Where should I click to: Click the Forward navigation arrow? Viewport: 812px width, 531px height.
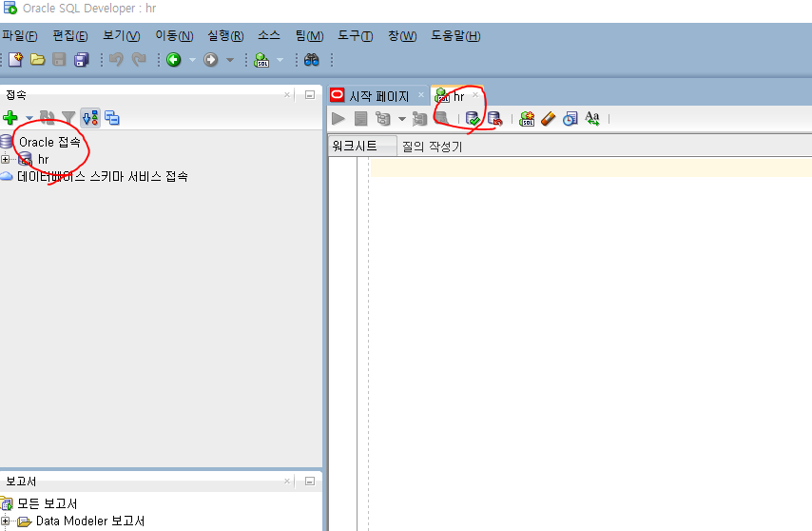[210, 60]
